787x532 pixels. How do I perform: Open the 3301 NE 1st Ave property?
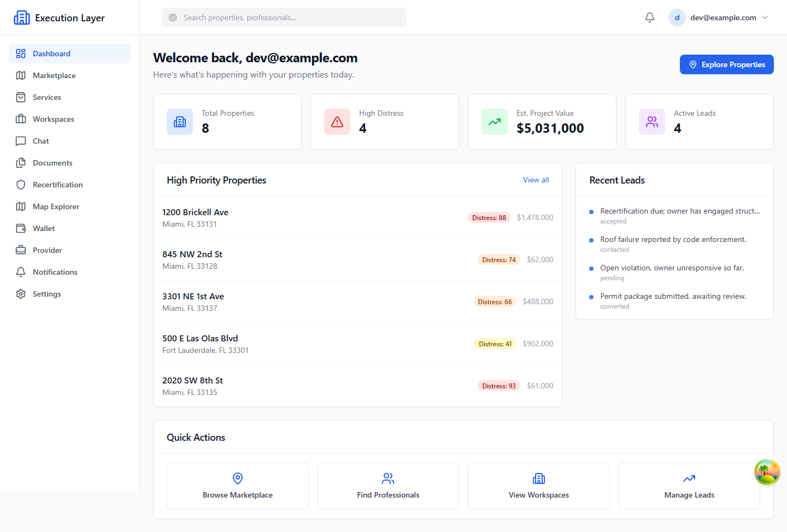coord(357,302)
